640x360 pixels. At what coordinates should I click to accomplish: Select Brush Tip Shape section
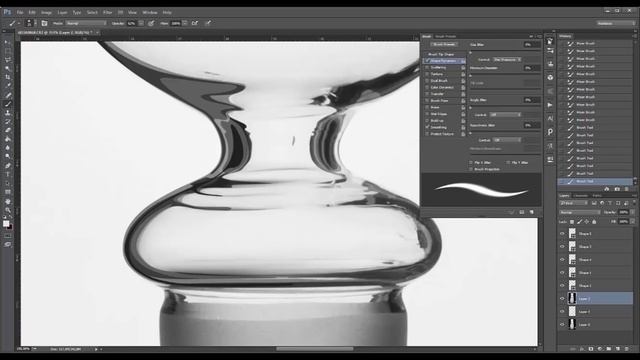click(x=441, y=54)
